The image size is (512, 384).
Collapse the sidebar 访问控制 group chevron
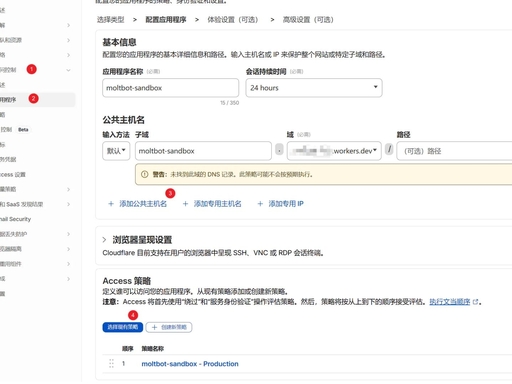[68, 70]
